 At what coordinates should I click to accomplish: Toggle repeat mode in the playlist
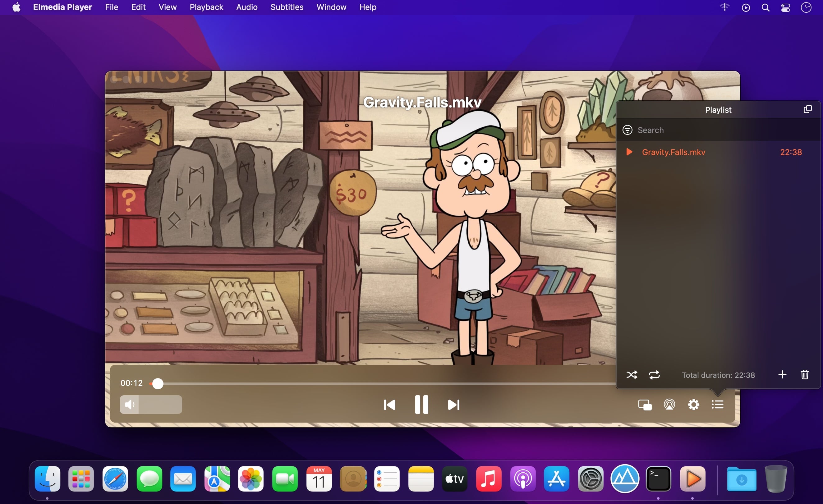tap(654, 375)
